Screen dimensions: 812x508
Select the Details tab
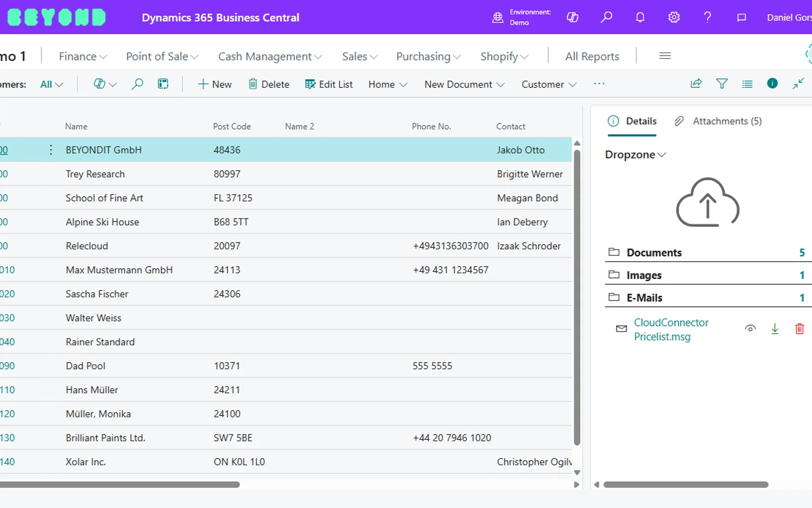point(632,121)
